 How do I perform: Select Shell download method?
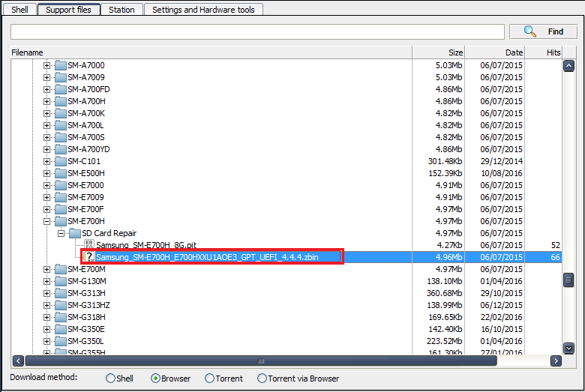(x=110, y=379)
